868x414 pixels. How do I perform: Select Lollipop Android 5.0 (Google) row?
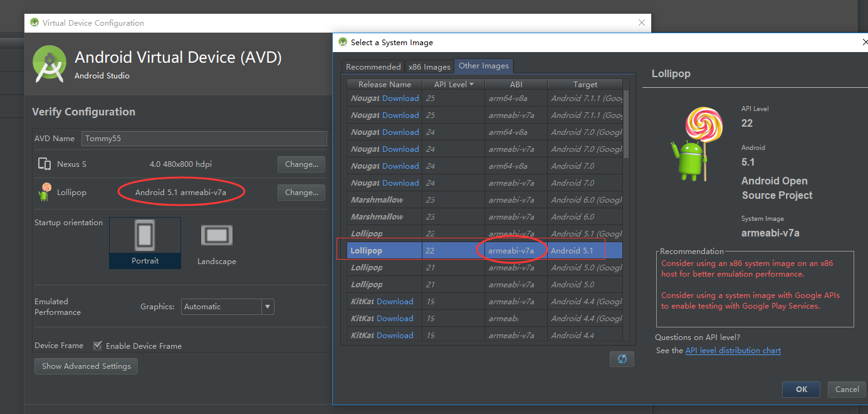point(485,268)
